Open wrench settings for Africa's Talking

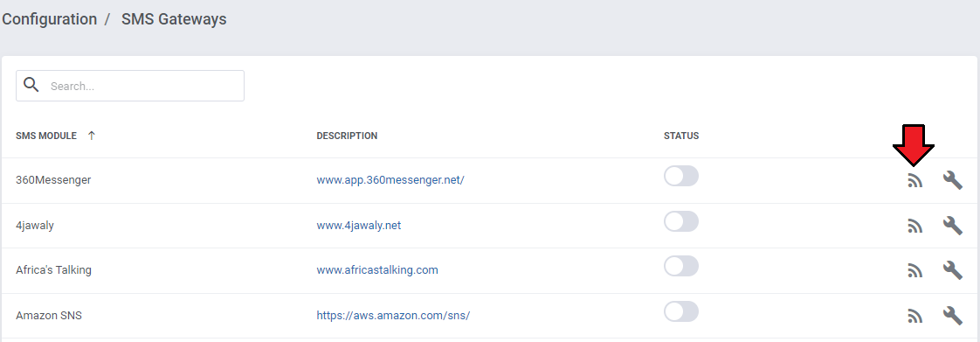coord(953,270)
